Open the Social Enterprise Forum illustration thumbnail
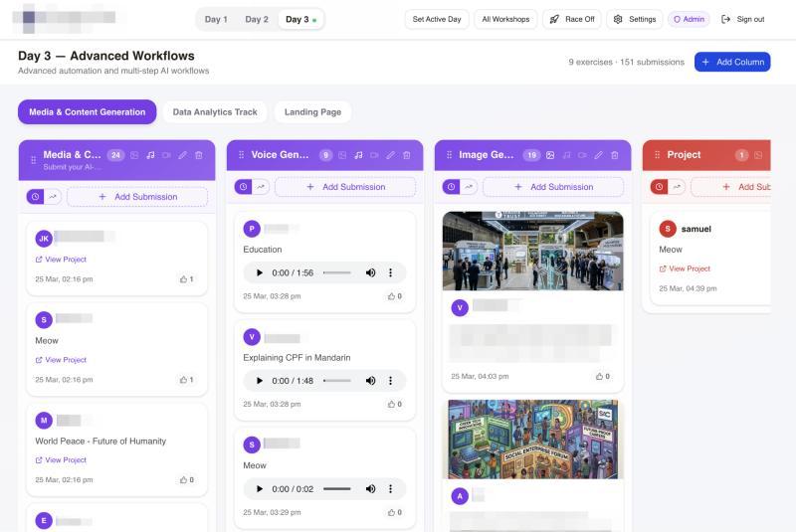 click(x=533, y=440)
